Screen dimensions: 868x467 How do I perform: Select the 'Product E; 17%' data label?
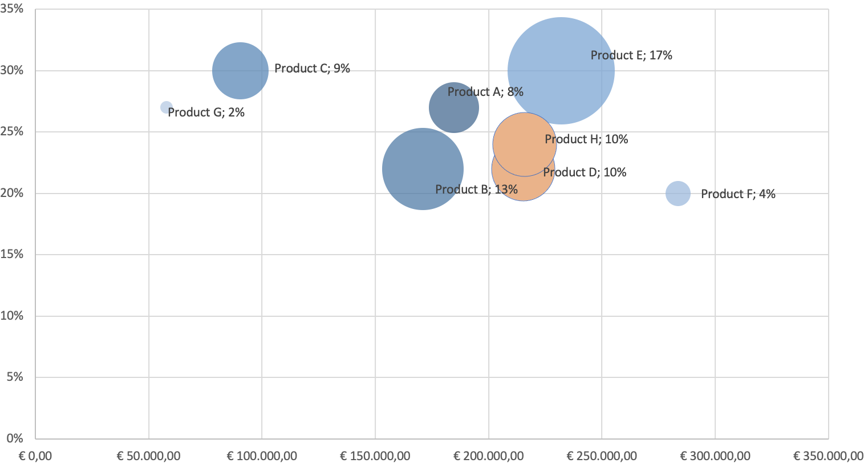pyautogui.click(x=631, y=55)
